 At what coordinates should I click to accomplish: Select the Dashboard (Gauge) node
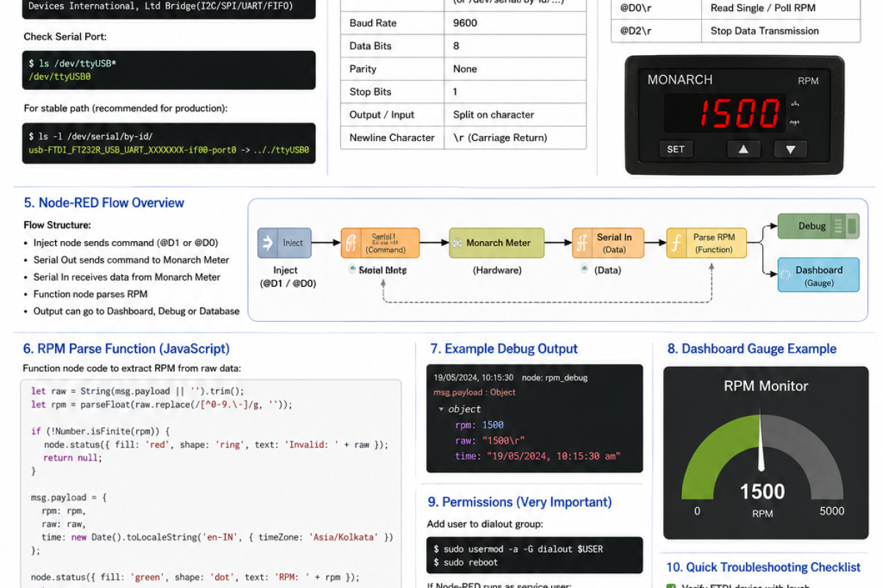coord(817,276)
